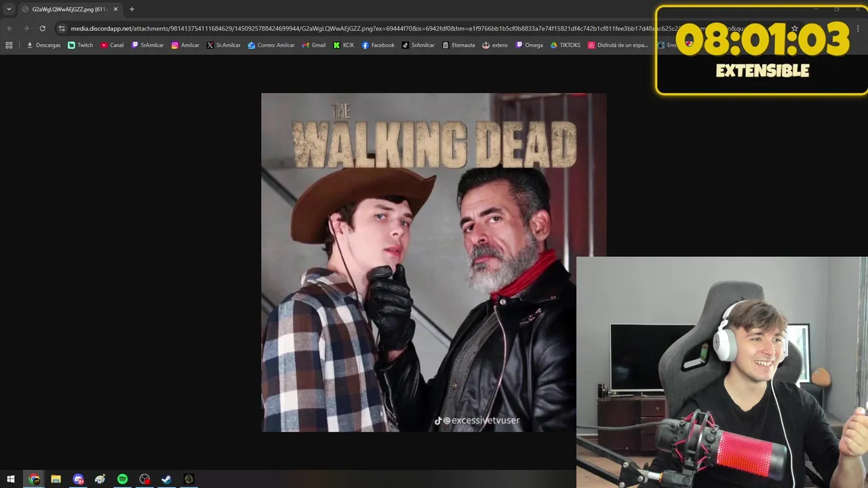Open the Correo: Amilcar bookmark
Viewport: 868px width, 488px height.
click(x=271, y=45)
